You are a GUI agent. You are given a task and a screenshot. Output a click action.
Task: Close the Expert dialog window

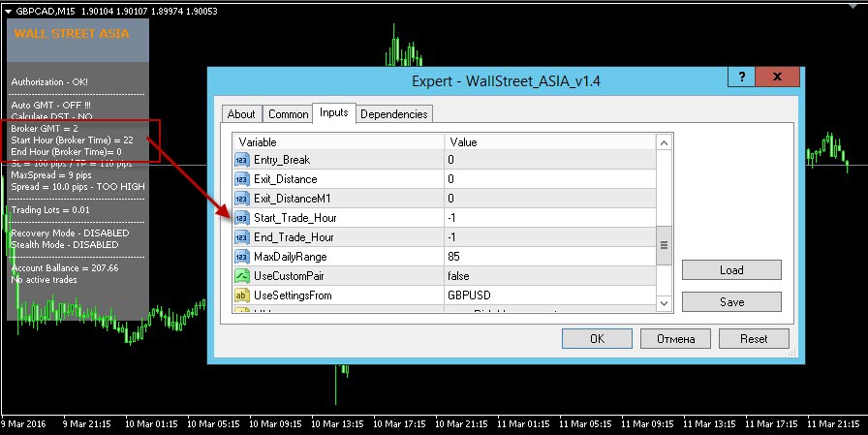[777, 77]
